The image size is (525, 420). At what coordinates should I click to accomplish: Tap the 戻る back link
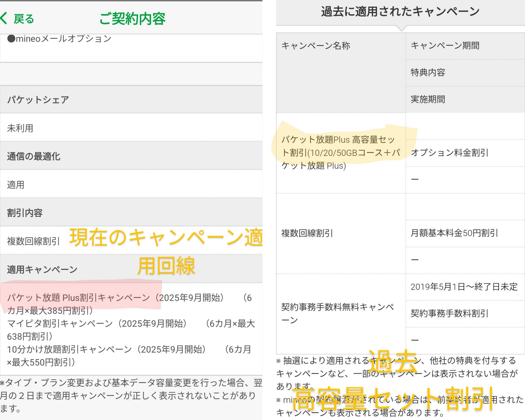tap(24, 19)
